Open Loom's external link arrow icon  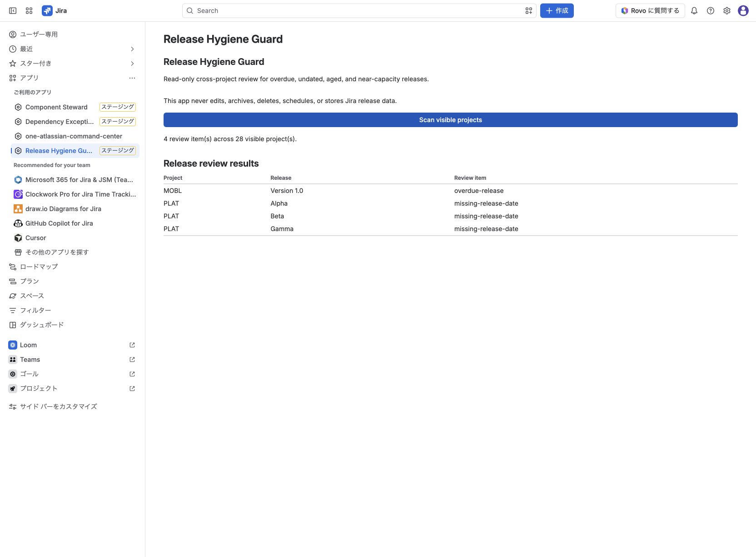pyautogui.click(x=132, y=345)
